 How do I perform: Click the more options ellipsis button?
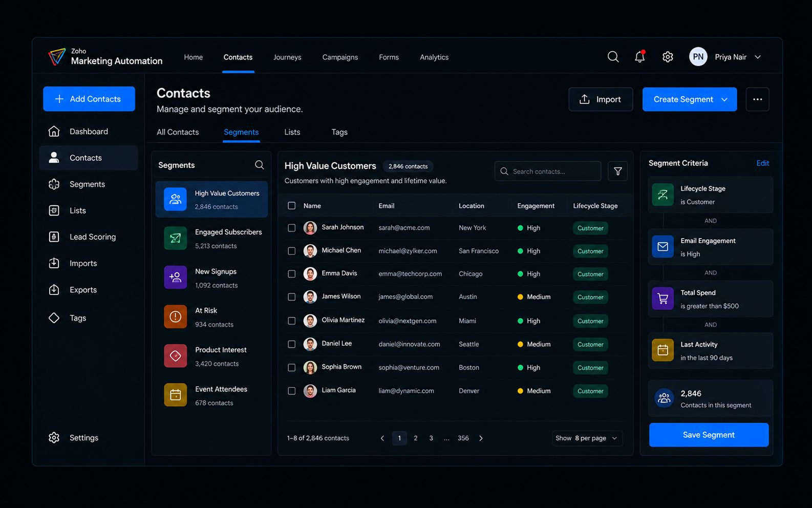(x=757, y=99)
